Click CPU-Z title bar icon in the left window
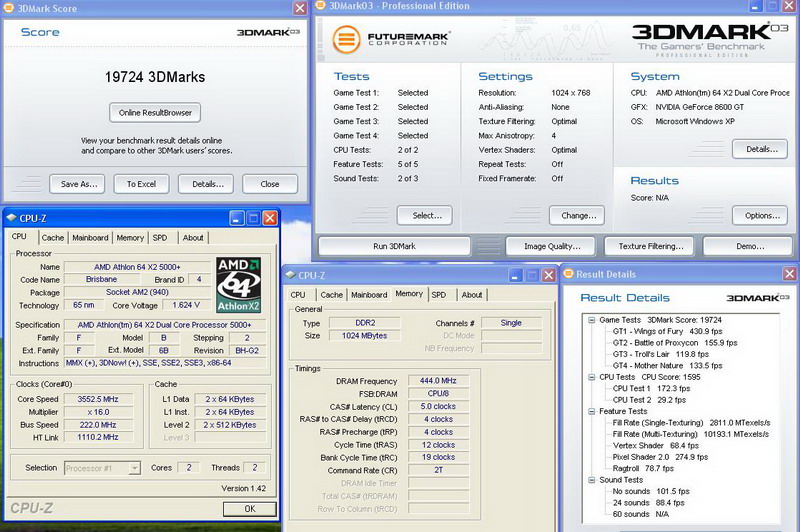 (11, 218)
